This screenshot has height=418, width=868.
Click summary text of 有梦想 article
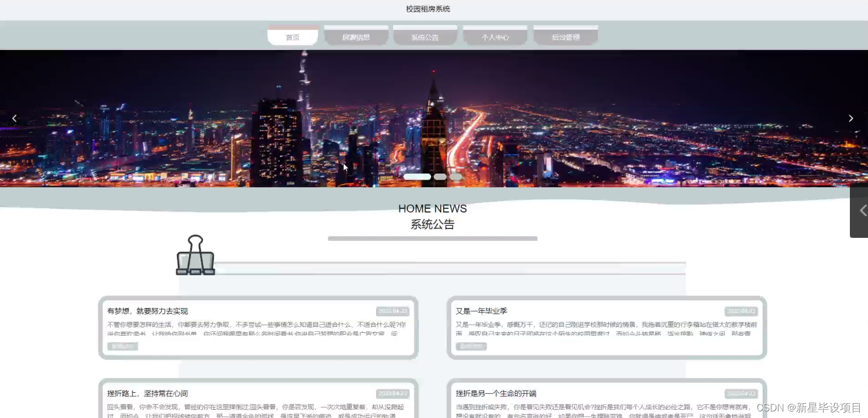coord(256,328)
